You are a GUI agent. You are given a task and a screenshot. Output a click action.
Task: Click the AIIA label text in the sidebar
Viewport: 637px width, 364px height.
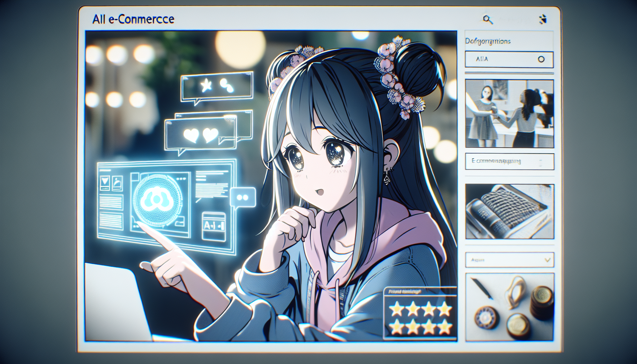[482, 59]
